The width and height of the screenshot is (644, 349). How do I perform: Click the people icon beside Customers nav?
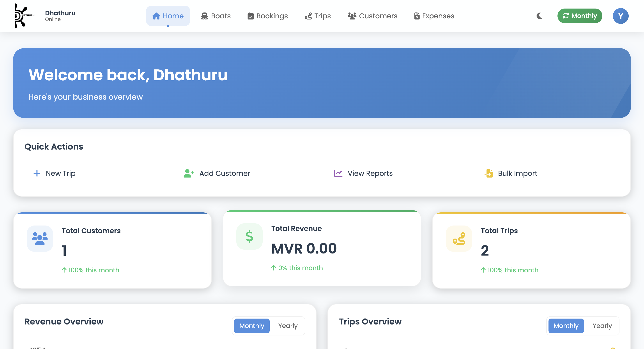click(x=352, y=16)
